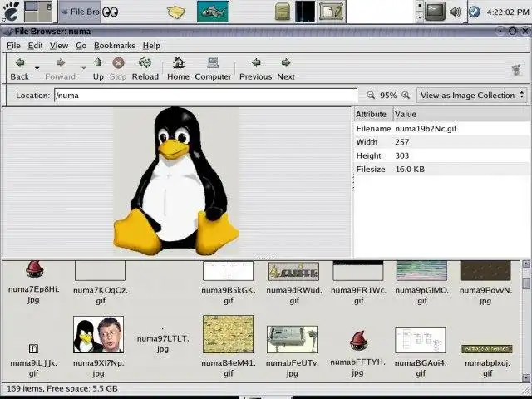Select the Filesize 16.0 KB row
This screenshot has height=399, width=532.
click(441, 169)
